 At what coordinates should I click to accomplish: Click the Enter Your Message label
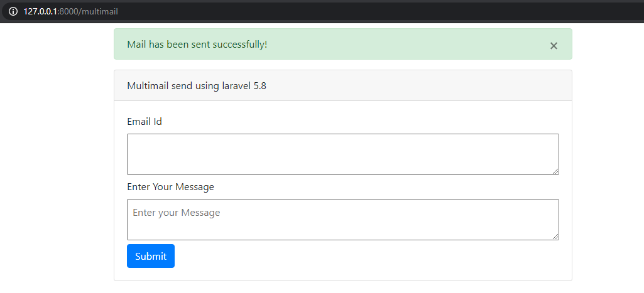[x=170, y=187]
